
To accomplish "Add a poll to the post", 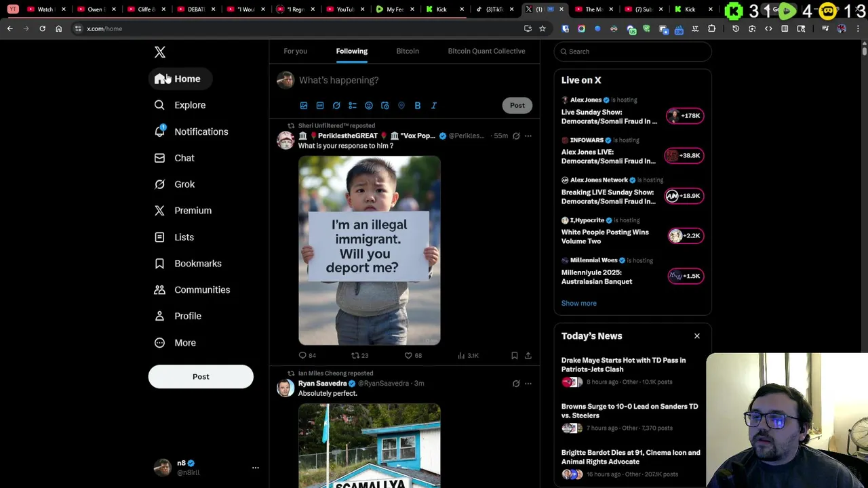I will point(353,106).
